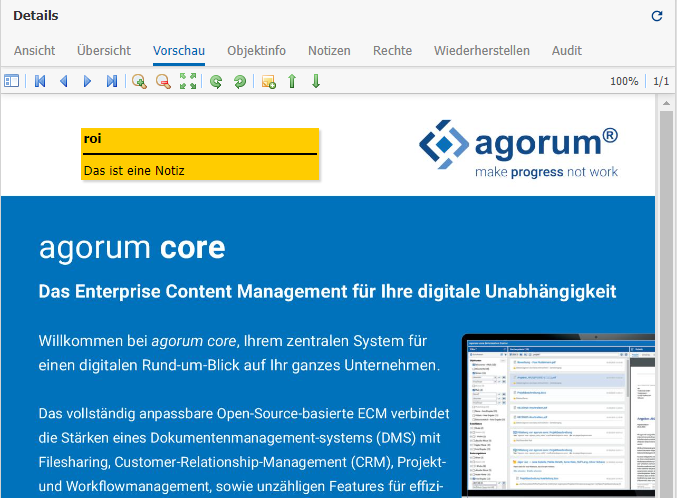Image resolution: width=677 pixels, height=498 pixels.
Task: Click the line starting 'Filesharing, Customer-Relationship-Management'
Action: [242, 462]
